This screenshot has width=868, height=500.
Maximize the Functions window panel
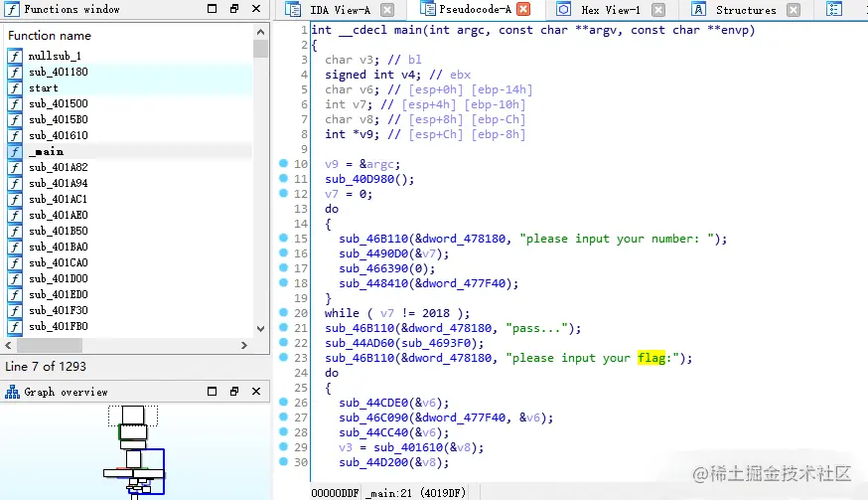[x=212, y=9]
